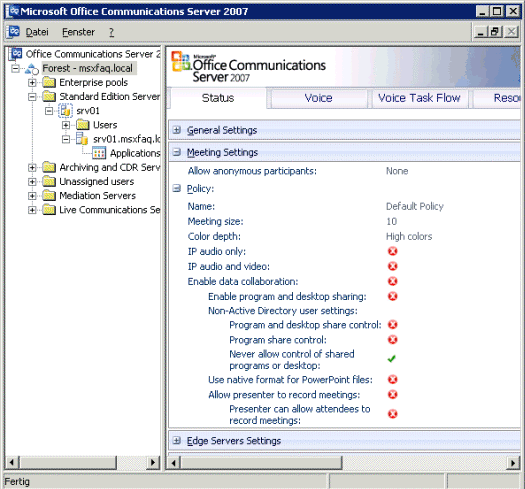Collapse the srv01.msxfaq tree node
The height and width of the screenshot is (489, 525).
pos(66,139)
